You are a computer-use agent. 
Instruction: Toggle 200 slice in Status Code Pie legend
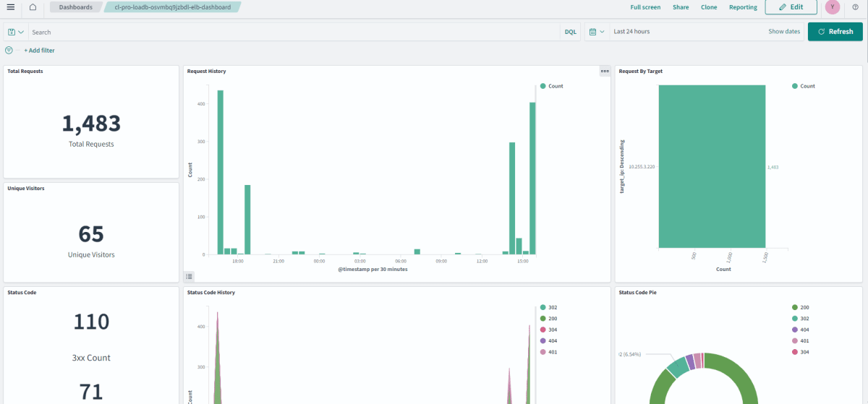(801, 307)
